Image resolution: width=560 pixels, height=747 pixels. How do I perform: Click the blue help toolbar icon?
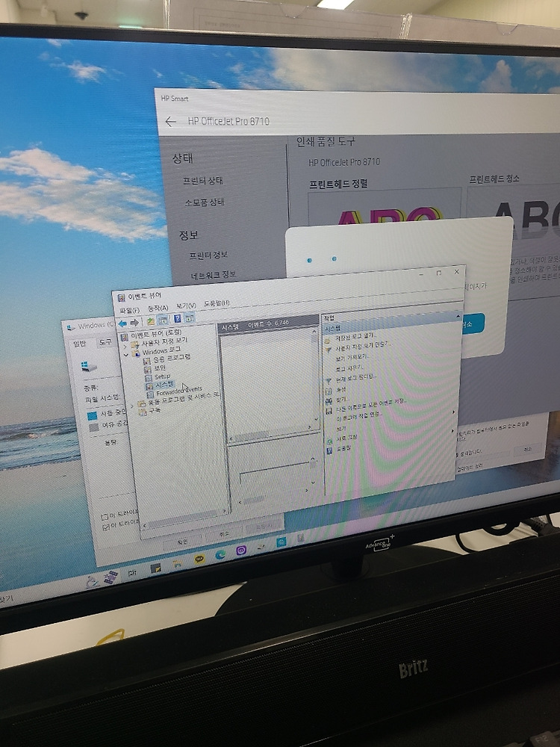(177, 318)
